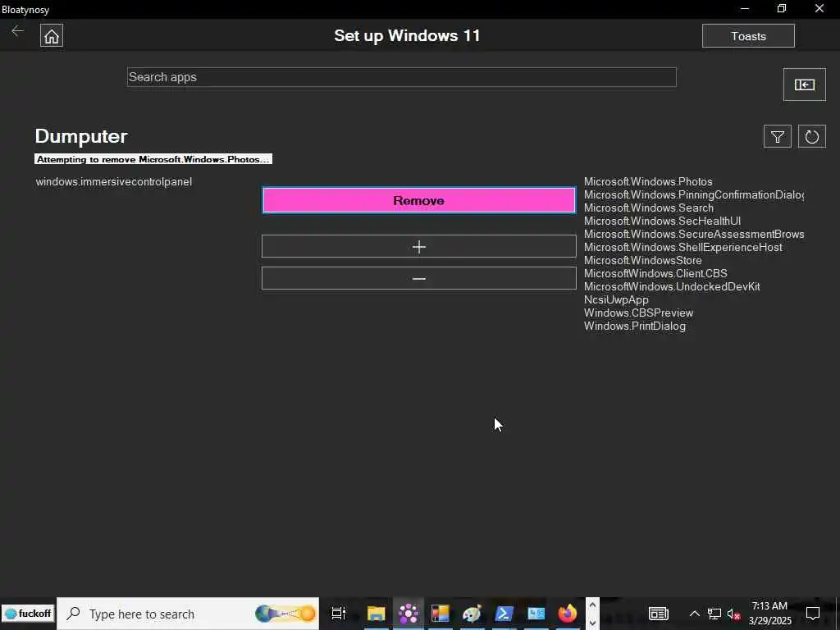Click the plus add button

[x=419, y=246]
